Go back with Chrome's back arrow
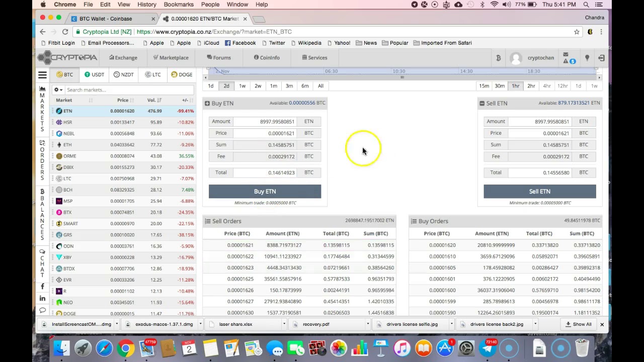Image resolution: width=644 pixels, height=362 pixels. [x=43, y=32]
